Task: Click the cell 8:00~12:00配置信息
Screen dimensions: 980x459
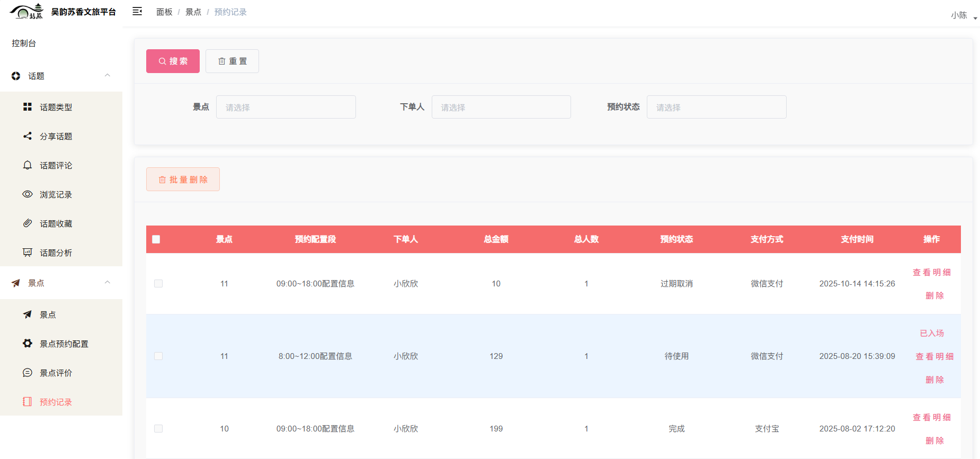Action: click(x=315, y=356)
